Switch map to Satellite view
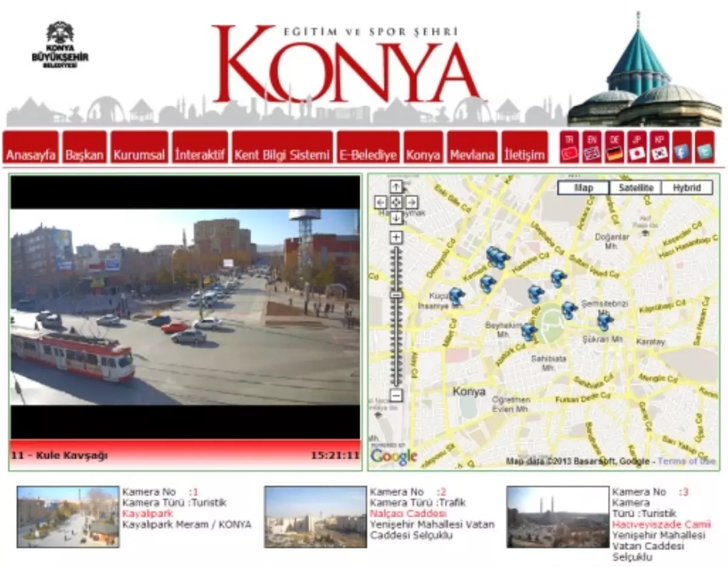The width and height of the screenshot is (728, 567). click(635, 188)
